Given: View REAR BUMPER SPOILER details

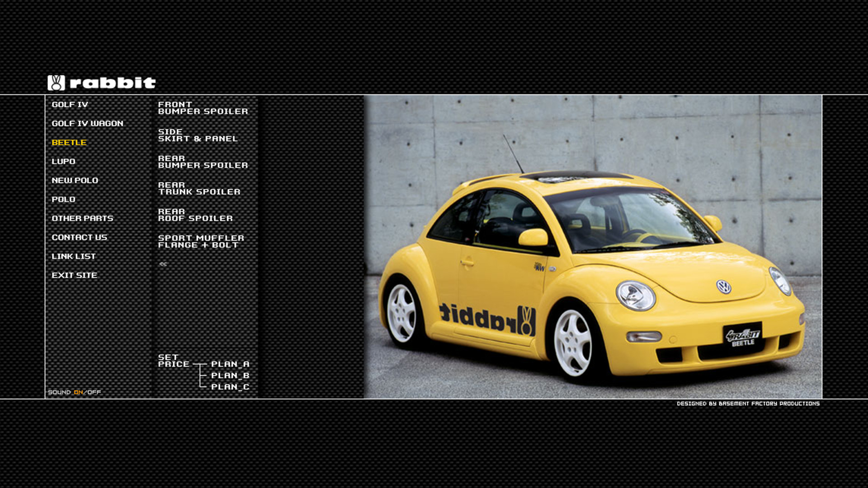Looking at the screenshot, I should [x=203, y=162].
